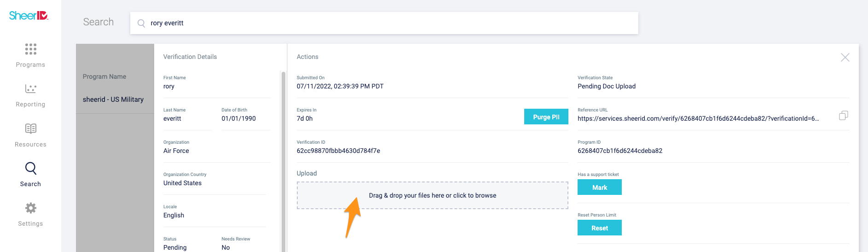Select the sheerid - US Military program row
Image resolution: width=868 pixels, height=252 pixels.
coord(113,100)
